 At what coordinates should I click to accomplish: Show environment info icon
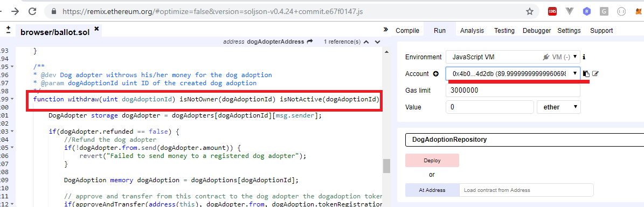tap(584, 57)
